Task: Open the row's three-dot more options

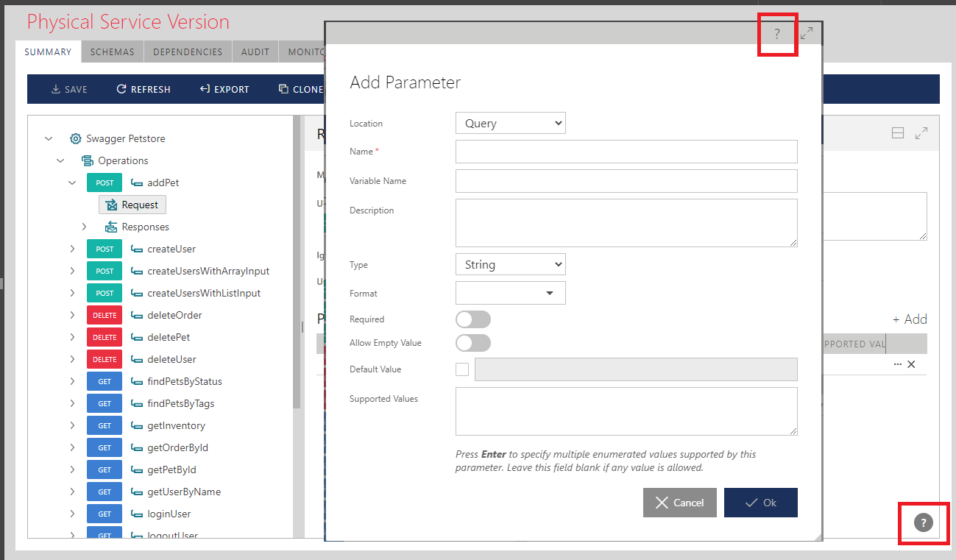Action: pyautogui.click(x=897, y=364)
